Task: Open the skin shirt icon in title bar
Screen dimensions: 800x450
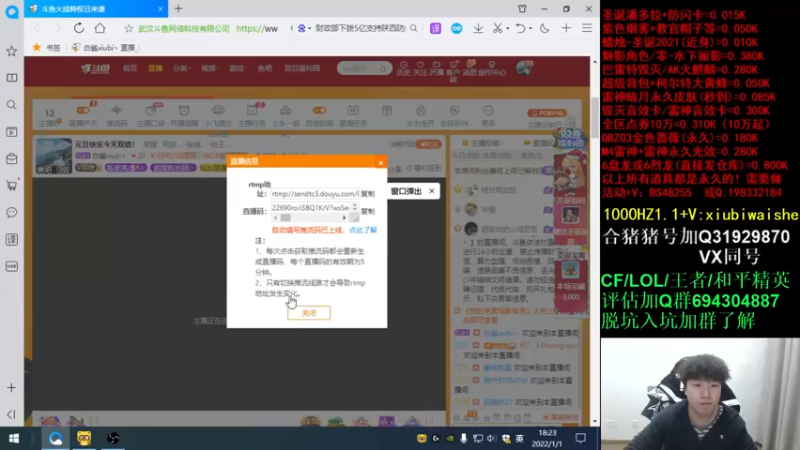Action: [x=522, y=9]
